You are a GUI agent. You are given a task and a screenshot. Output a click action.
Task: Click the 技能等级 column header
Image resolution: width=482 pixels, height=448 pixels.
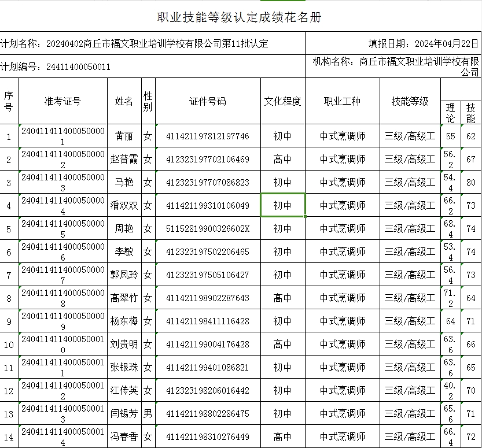(410, 101)
